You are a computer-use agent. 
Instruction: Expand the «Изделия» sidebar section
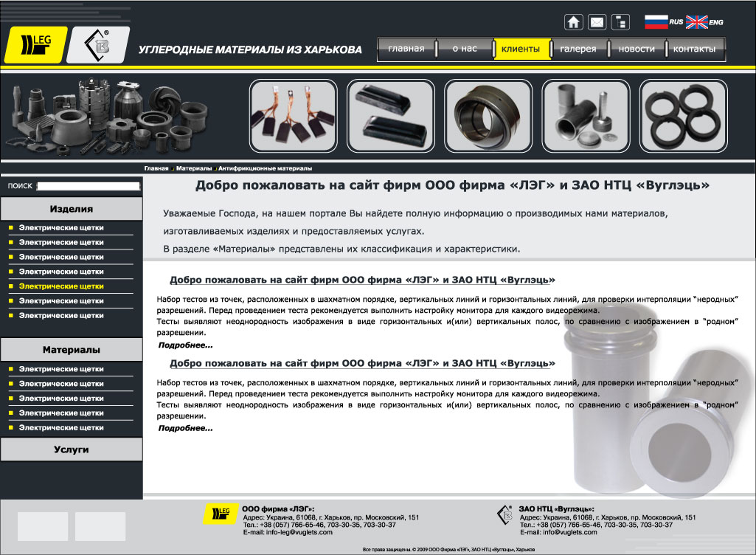pos(72,209)
